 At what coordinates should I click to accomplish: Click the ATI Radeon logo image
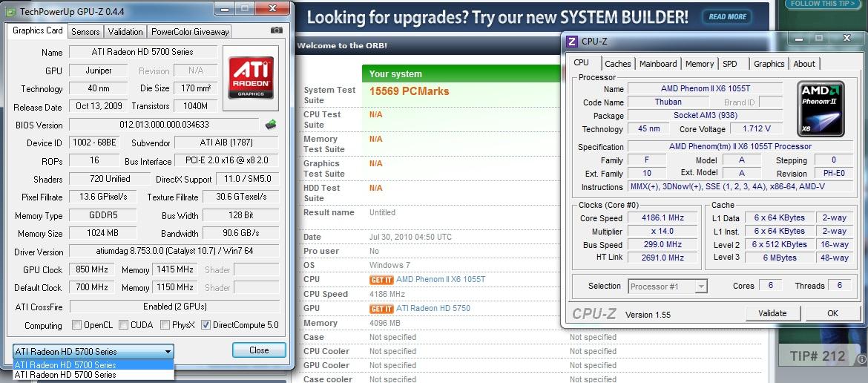pyautogui.click(x=251, y=79)
